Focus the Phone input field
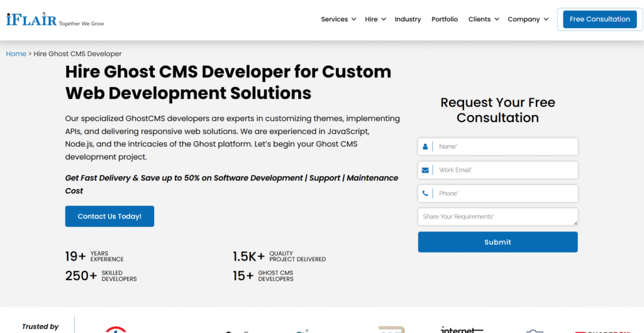 [x=498, y=193]
